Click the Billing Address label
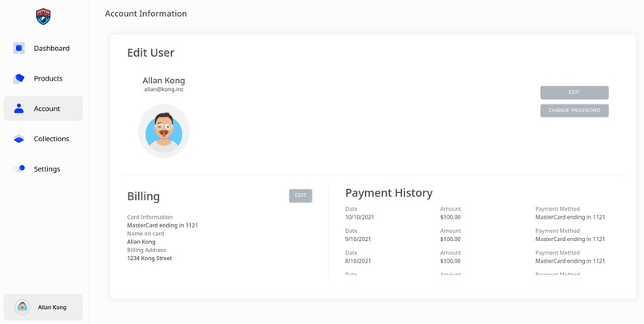This screenshot has width=644, height=324. click(147, 250)
